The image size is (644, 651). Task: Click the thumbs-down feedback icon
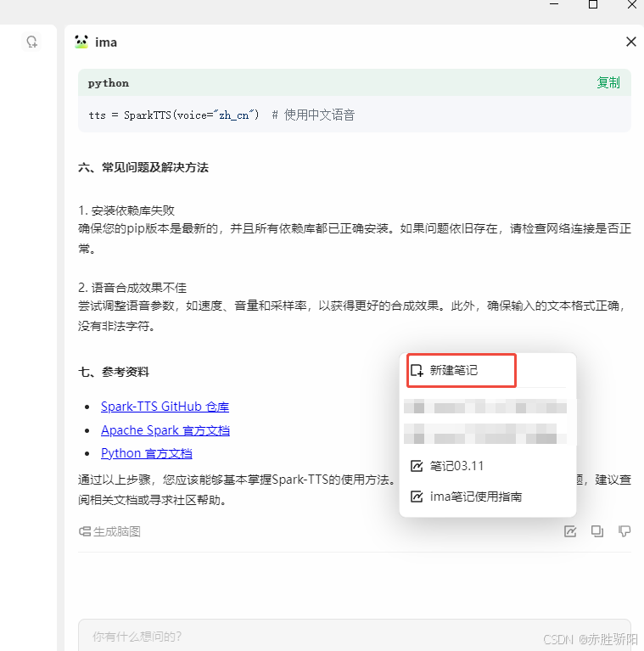tap(624, 531)
